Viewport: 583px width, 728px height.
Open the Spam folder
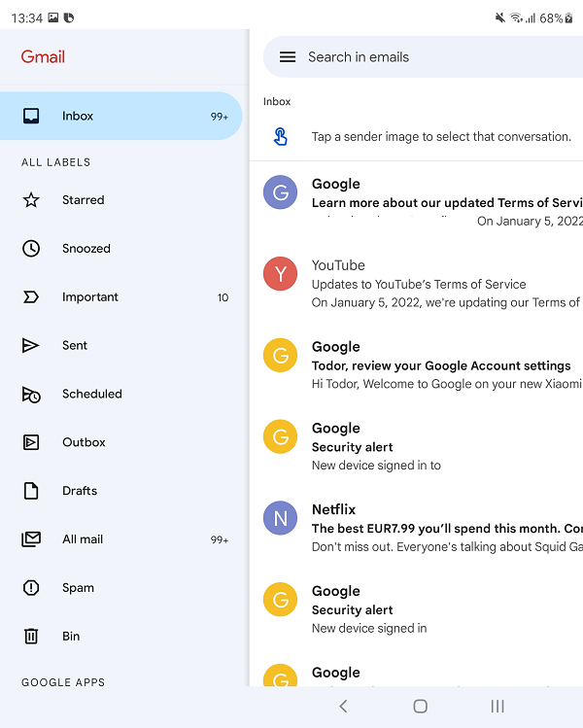pos(120,587)
